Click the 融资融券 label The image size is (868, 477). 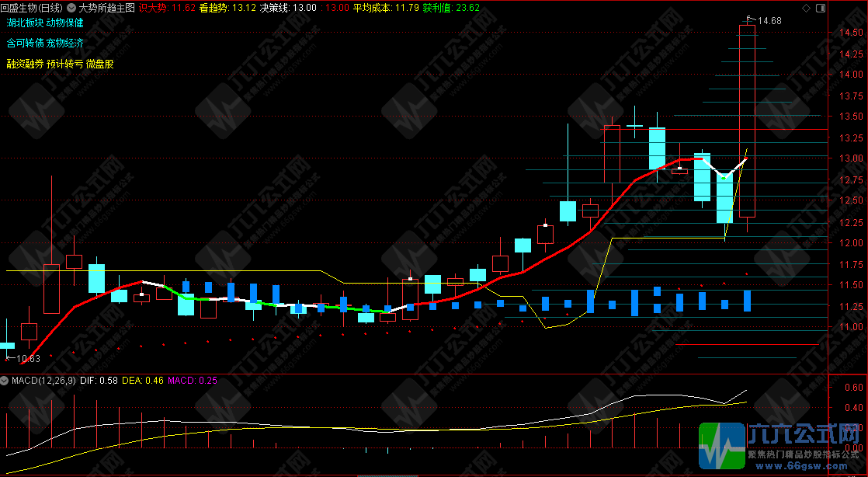(x=24, y=64)
